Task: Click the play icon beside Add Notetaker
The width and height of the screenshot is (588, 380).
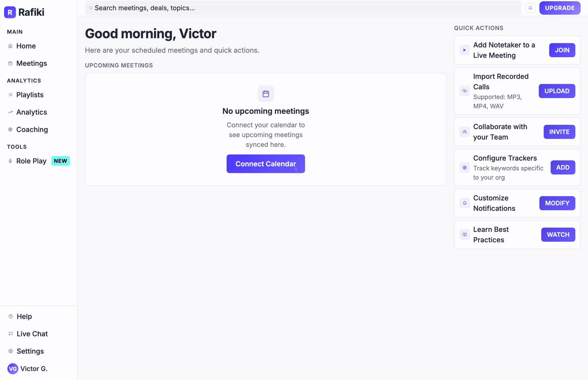Action: (464, 50)
